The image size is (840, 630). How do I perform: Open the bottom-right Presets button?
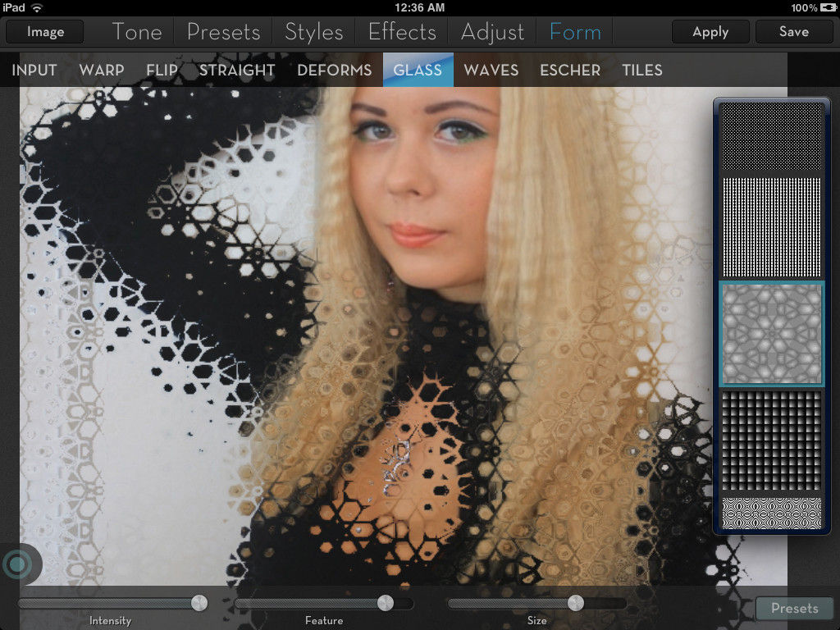[x=794, y=608]
